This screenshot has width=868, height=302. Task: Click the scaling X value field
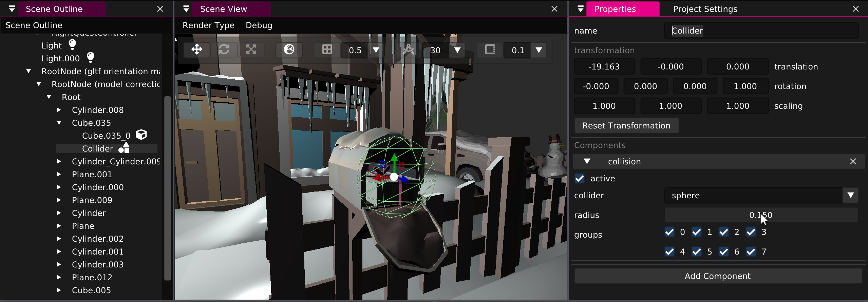[604, 106]
